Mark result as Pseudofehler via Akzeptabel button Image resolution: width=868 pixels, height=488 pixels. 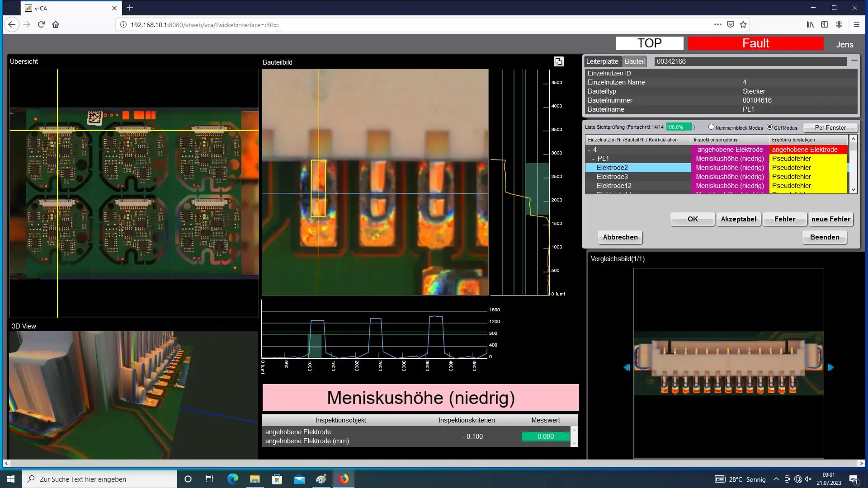(738, 219)
